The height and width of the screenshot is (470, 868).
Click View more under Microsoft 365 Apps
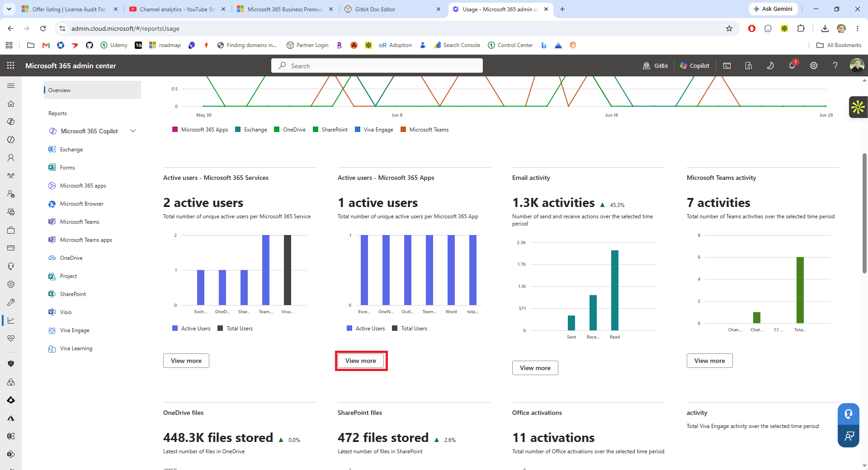[x=361, y=361]
